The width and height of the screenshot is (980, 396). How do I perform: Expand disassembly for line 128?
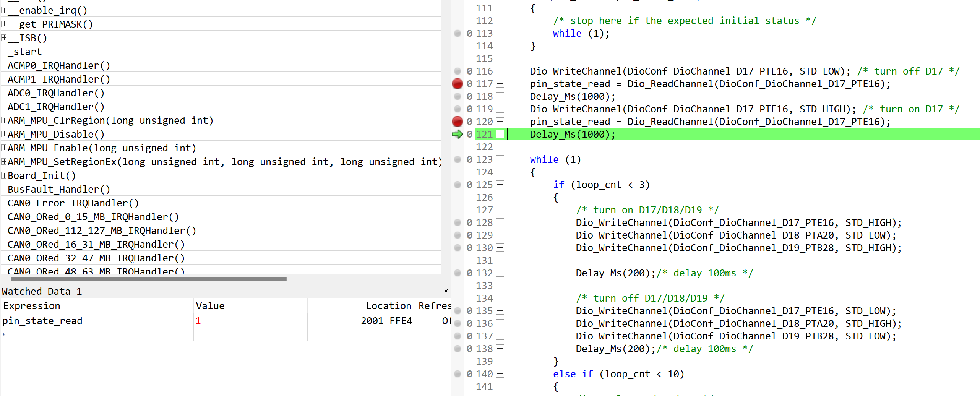coord(500,222)
